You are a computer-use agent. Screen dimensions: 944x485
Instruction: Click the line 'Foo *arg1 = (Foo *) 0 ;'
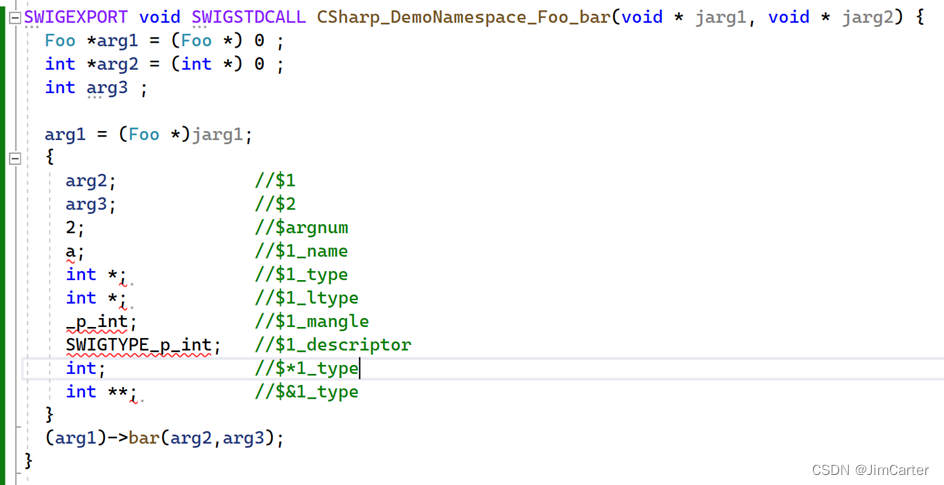pyautogui.click(x=164, y=41)
